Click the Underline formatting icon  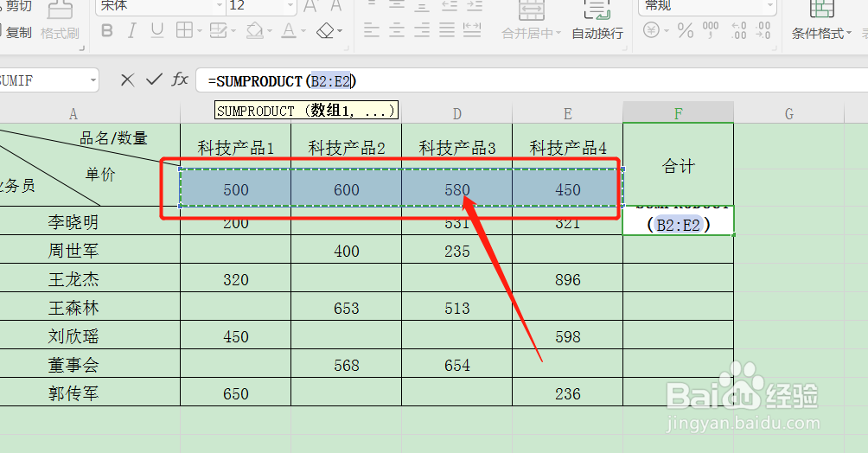(x=157, y=30)
